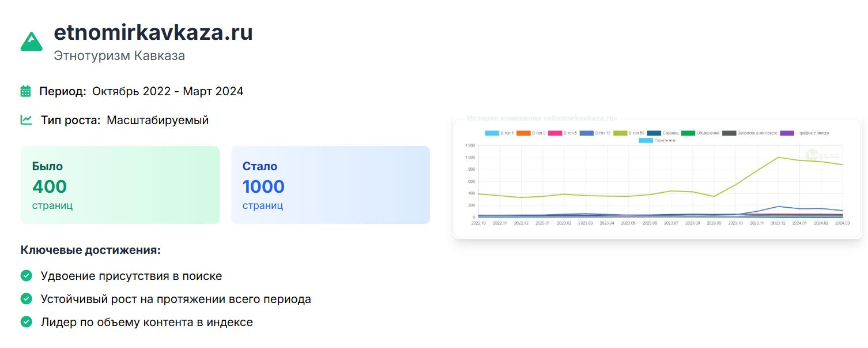
Task: Toggle the 'Запросов в контексте' legend series
Action: coord(747,133)
